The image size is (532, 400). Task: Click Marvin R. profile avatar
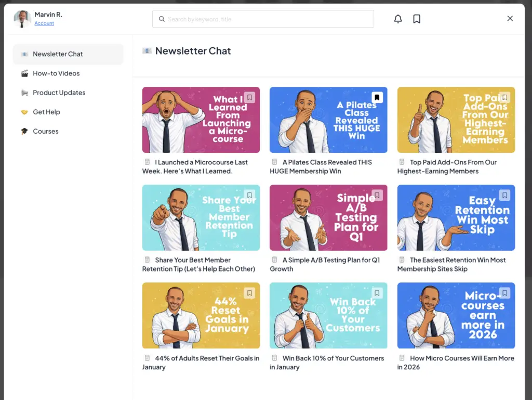pyautogui.click(x=22, y=19)
